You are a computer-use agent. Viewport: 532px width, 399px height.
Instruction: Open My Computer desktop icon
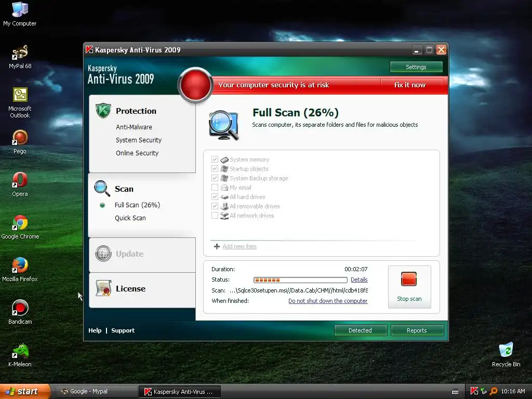click(20, 14)
